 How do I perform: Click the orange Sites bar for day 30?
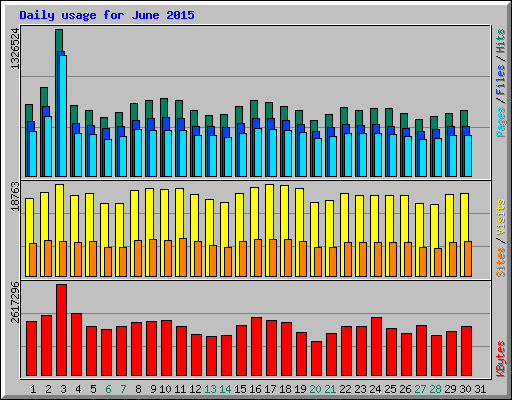(x=468, y=259)
